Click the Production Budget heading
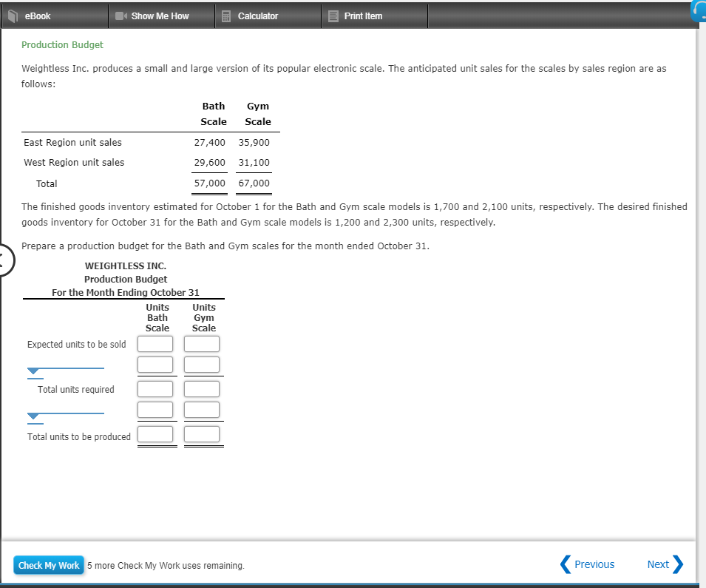The image size is (706, 588). click(x=62, y=44)
